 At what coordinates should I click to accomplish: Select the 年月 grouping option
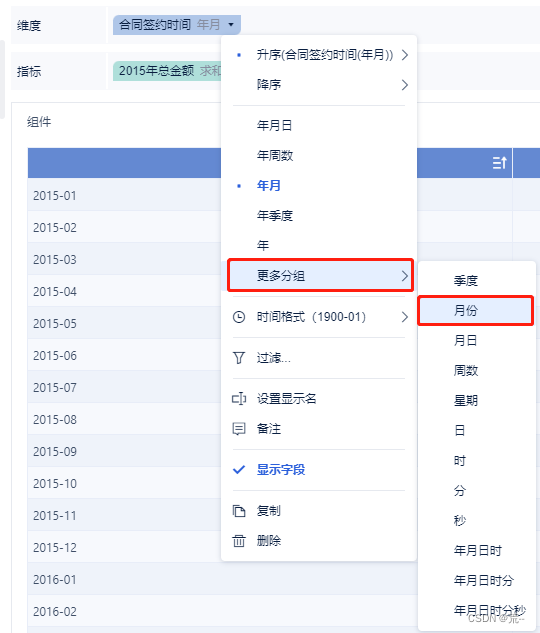click(x=319, y=186)
